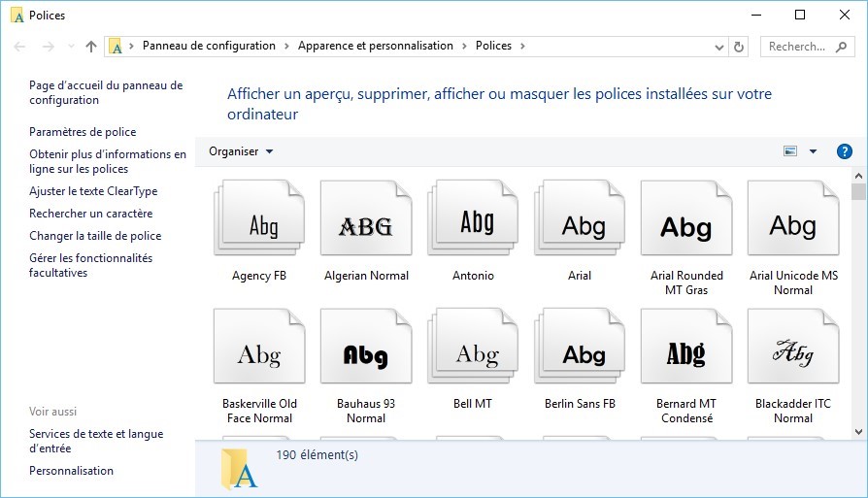This screenshot has height=498, width=868.
Task: Expand the view options dropdown arrow
Action: (x=813, y=151)
